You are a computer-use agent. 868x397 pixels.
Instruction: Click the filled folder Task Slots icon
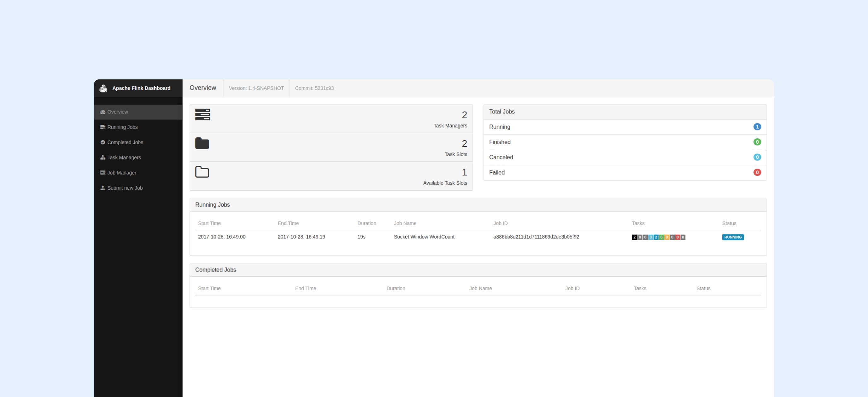[x=202, y=143]
